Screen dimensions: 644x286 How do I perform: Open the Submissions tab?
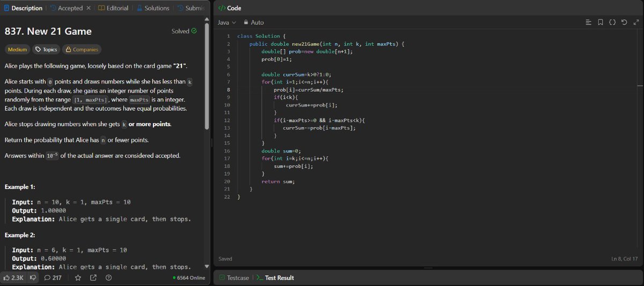click(x=191, y=8)
